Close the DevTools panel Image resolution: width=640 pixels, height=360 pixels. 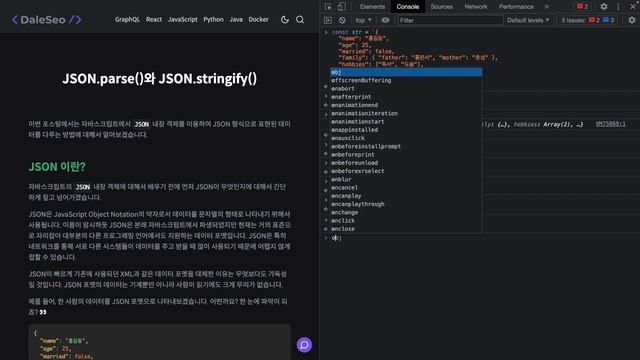(x=633, y=7)
